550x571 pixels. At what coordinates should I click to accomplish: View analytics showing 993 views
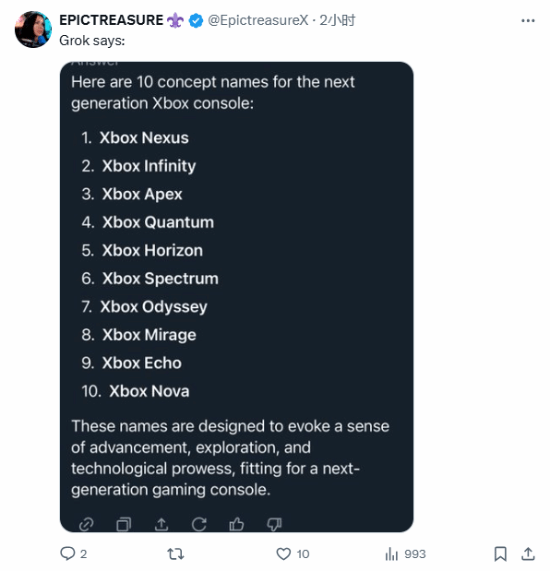coord(405,554)
